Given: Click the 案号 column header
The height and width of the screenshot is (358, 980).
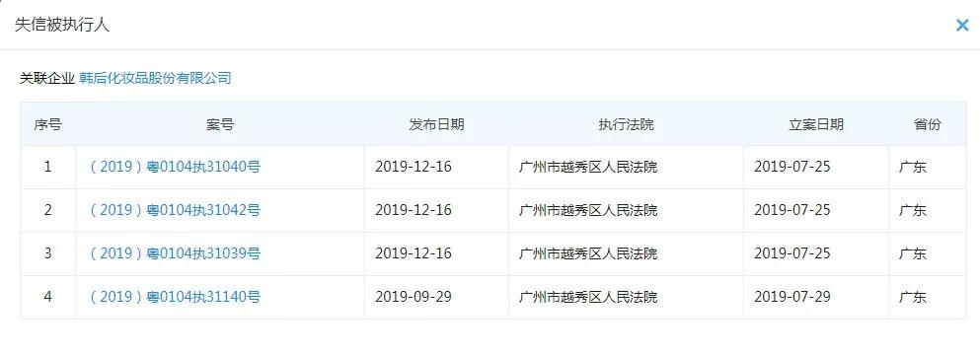Looking at the screenshot, I should coord(220,124).
